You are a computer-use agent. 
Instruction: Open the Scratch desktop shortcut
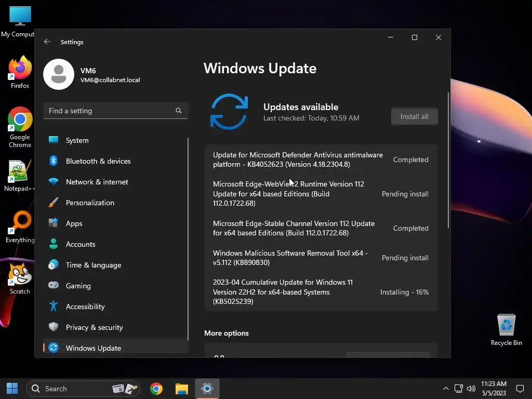pos(20,278)
